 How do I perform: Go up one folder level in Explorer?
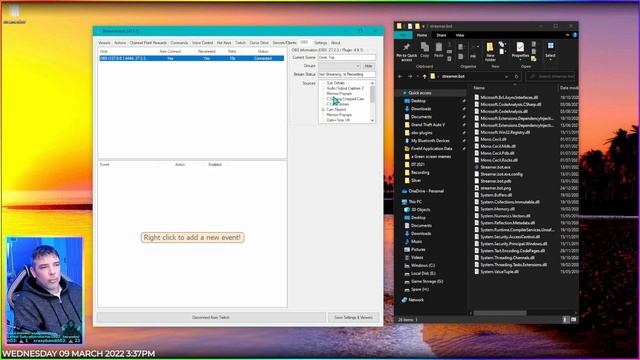click(424, 76)
